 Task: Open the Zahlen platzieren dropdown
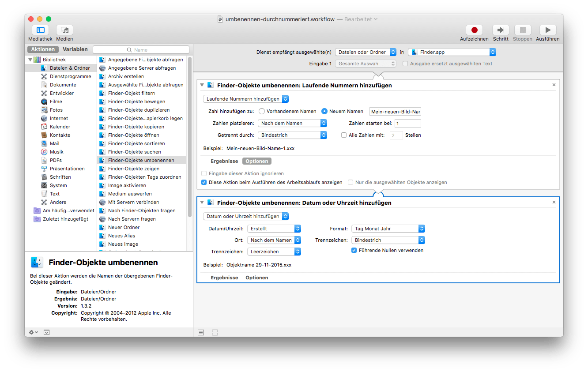292,123
